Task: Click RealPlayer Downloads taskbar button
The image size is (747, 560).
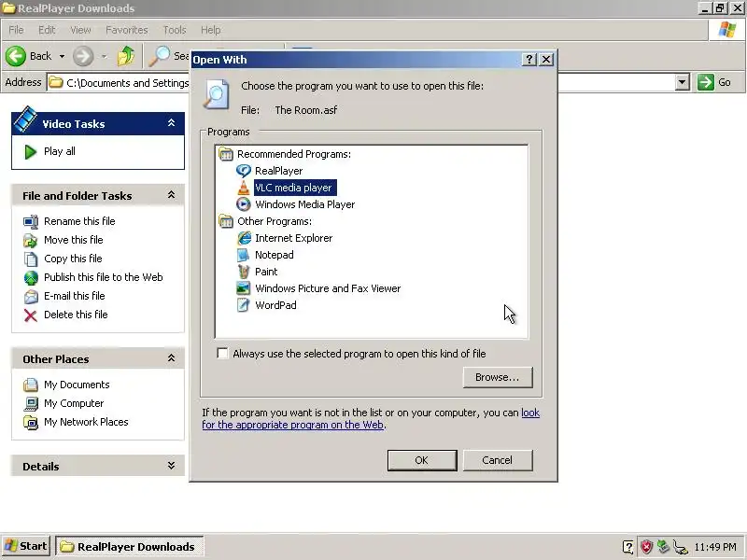Action: 130,547
